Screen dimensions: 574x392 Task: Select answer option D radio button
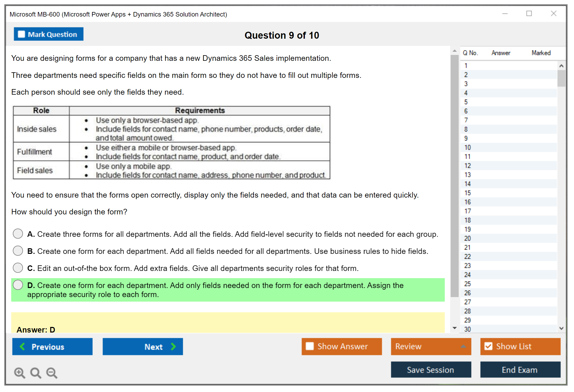coord(18,285)
